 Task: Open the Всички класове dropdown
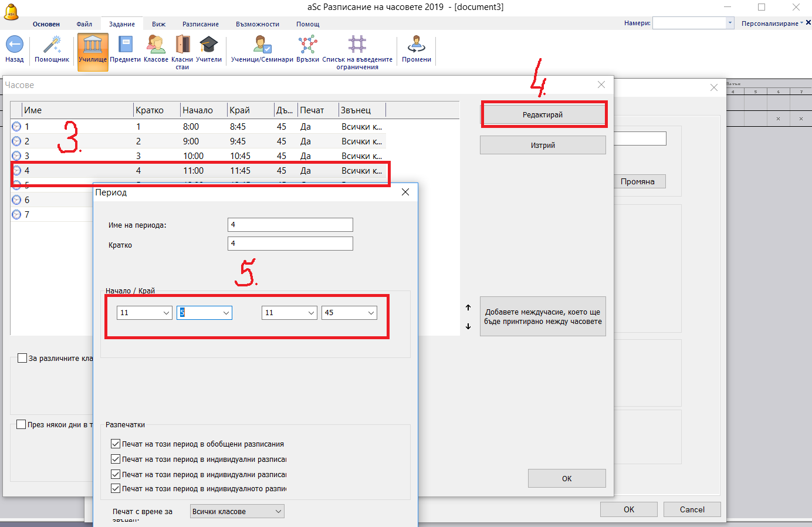pos(237,512)
